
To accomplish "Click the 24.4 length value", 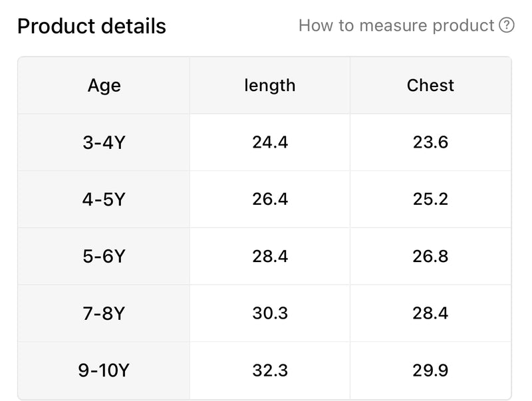I will pos(270,142).
